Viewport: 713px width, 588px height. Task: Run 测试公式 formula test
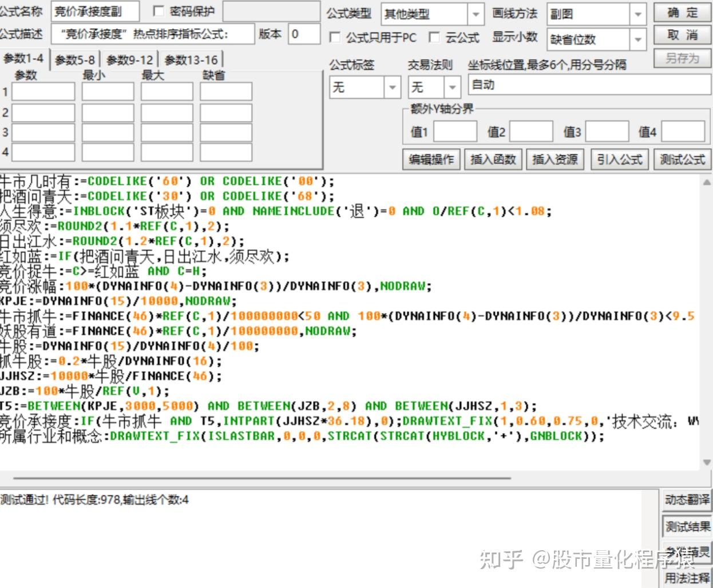pyautogui.click(x=682, y=159)
